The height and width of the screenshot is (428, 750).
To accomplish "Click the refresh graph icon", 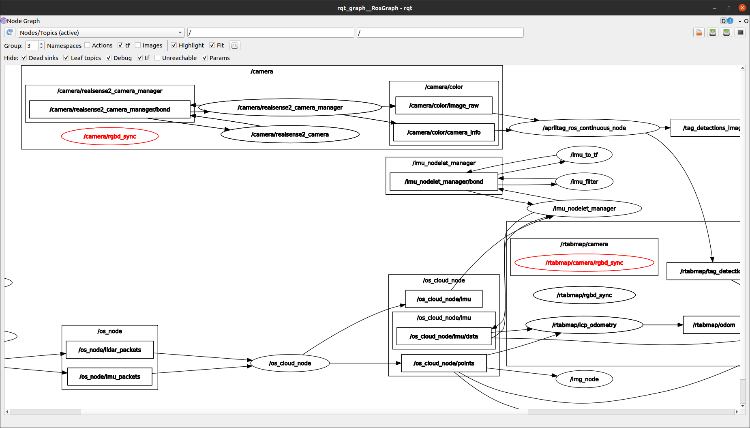I will point(9,33).
